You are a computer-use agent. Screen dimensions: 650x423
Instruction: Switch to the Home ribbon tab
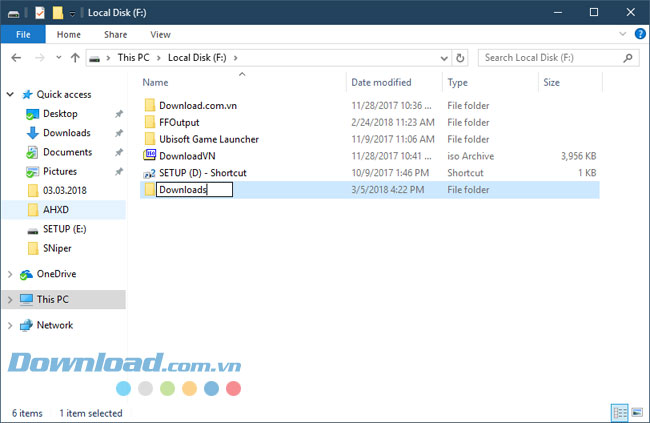click(x=69, y=34)
